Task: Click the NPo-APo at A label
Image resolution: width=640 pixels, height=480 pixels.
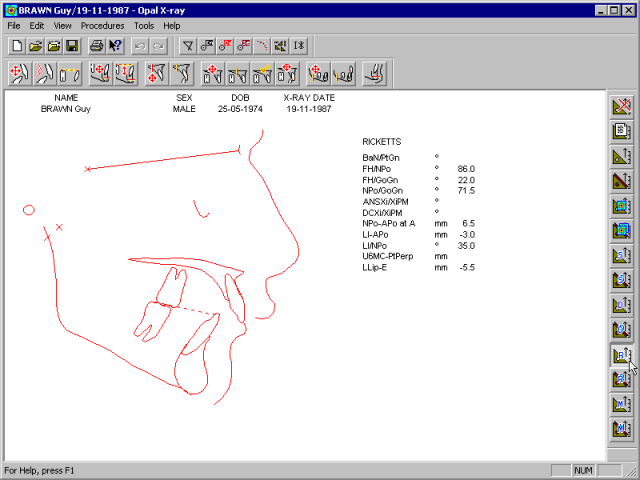Action: (x=389, y=224)
